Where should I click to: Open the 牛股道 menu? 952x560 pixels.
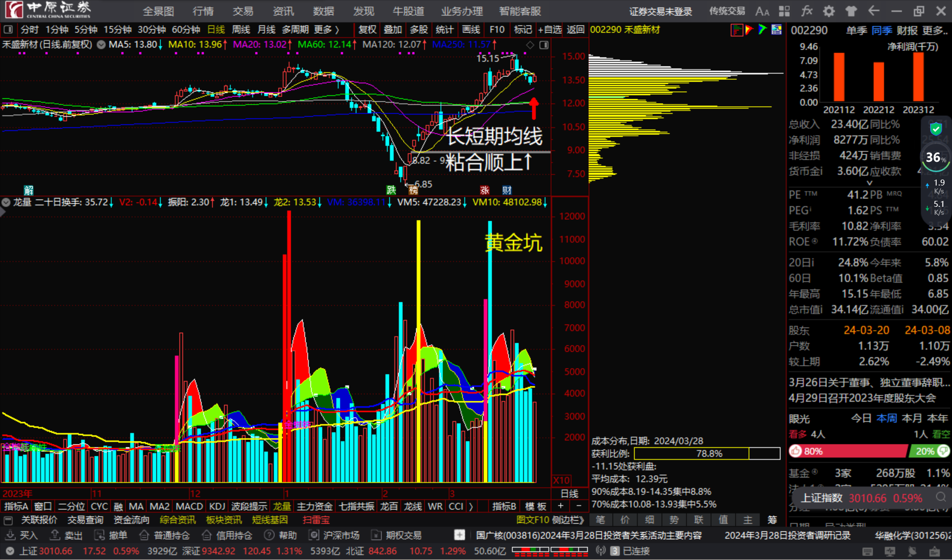408,11
